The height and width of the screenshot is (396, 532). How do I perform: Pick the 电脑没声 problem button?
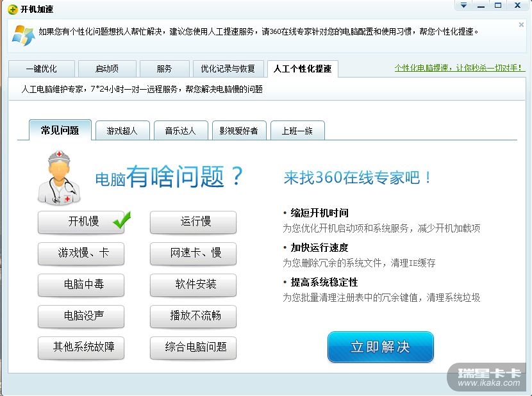click(x=81, y=317)
